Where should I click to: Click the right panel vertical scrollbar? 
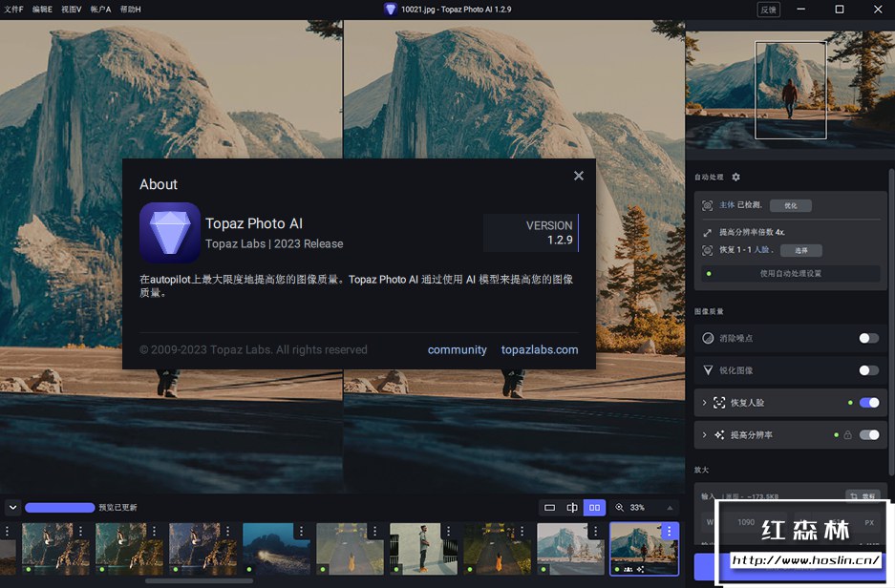point(891,323)
